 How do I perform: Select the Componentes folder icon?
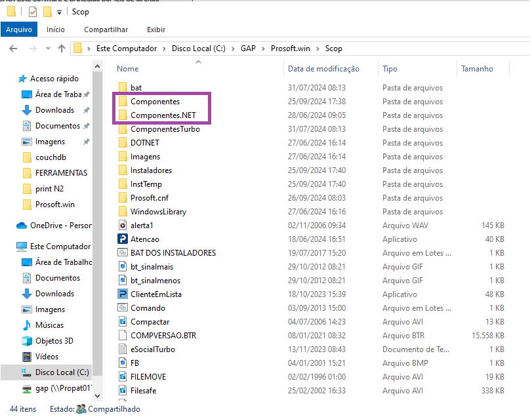pyautogui.click(x=123, y=102)
